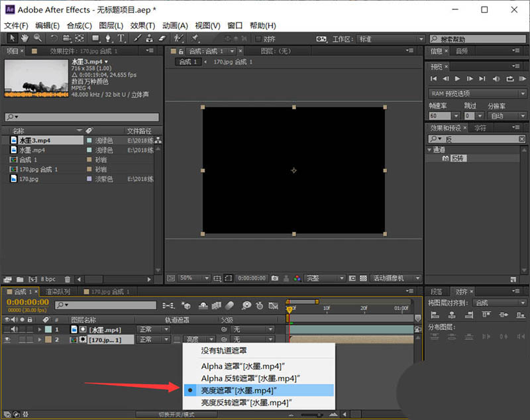
Task: Expand layer 1 水墨.mp4 properties triangle
Action: coord(40,329)
